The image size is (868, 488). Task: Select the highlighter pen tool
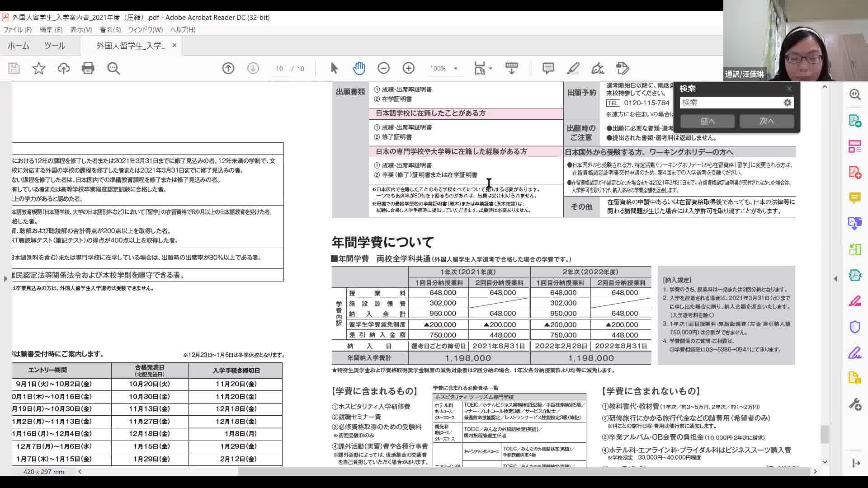point(573,68)
